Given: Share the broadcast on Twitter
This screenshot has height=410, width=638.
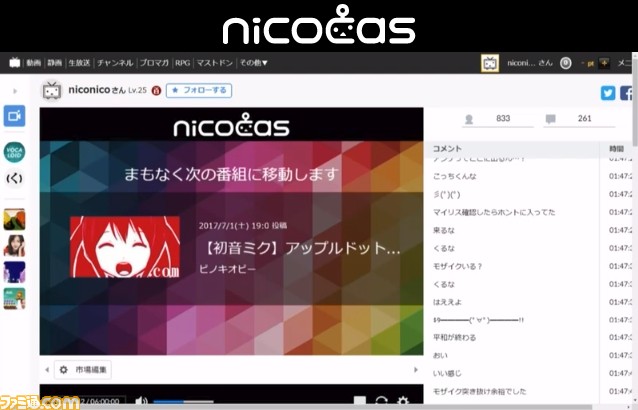Looking at the screenshot, I should (608, 93).
